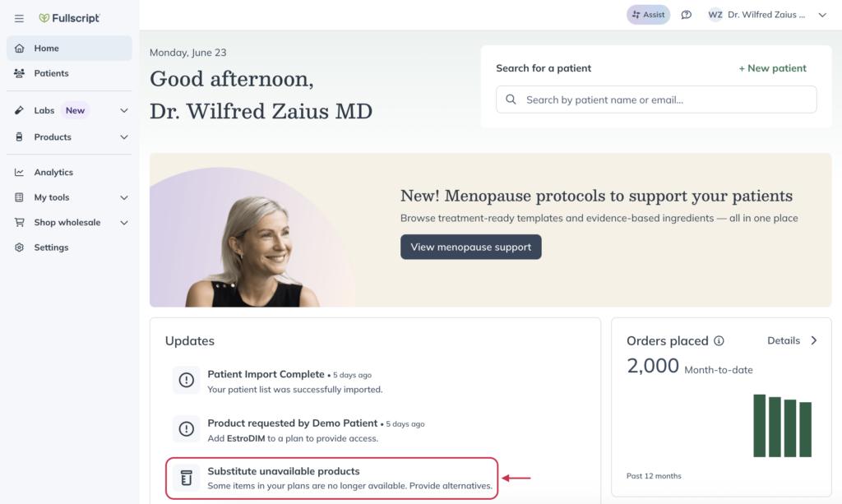The width and height of the screenshot is (842, 504).
Task: Open the chat help icon in header
Action: [x=687, y=15]
